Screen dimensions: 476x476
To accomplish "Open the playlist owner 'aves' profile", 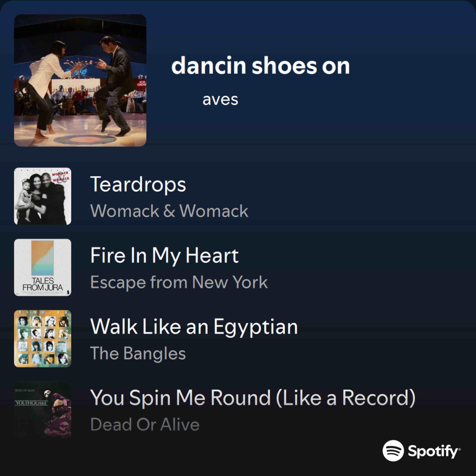I will tap(220, 100).
